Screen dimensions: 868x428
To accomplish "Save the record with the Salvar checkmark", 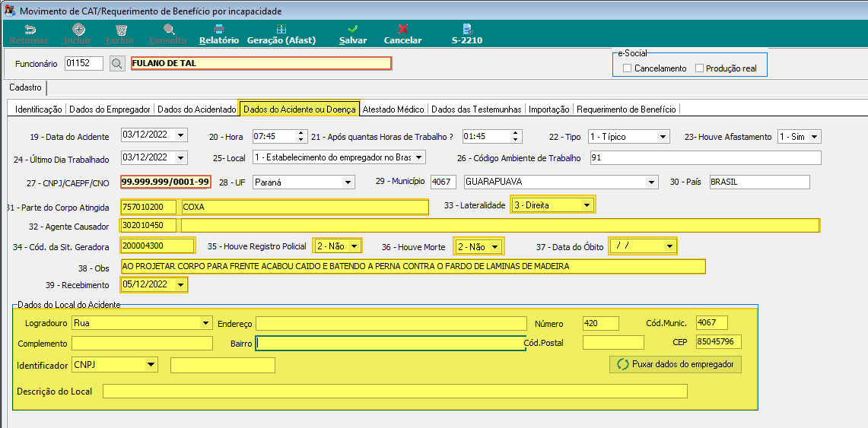I will click(x=353, y=30).
